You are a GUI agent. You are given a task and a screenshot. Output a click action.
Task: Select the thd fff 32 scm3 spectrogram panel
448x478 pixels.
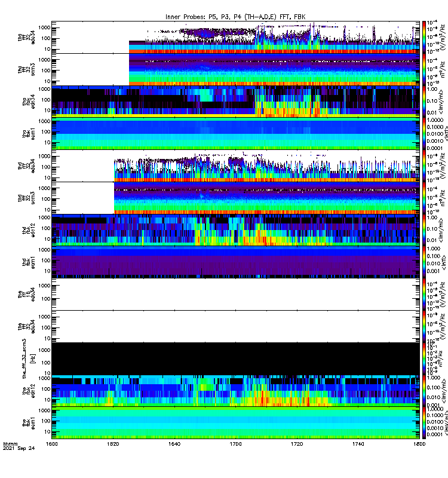(x=235, y=198)
